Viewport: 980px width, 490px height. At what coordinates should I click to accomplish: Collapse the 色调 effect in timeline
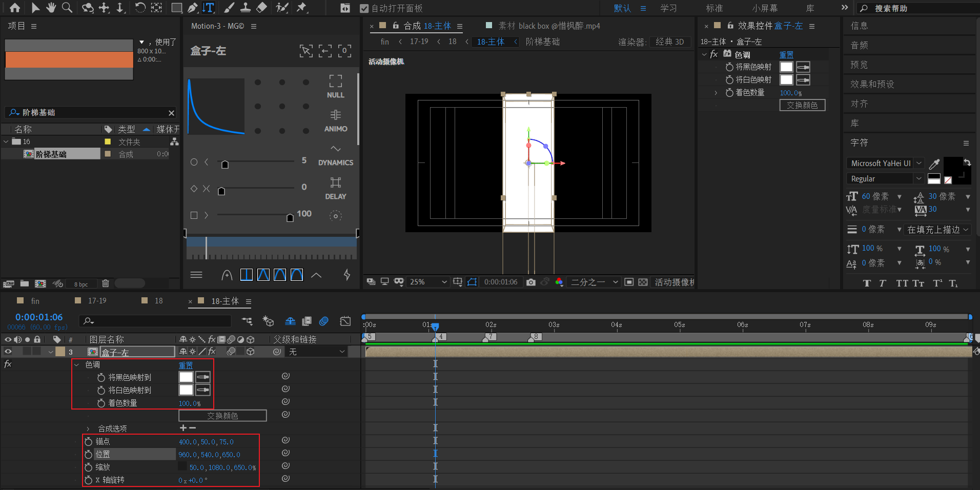77,364
